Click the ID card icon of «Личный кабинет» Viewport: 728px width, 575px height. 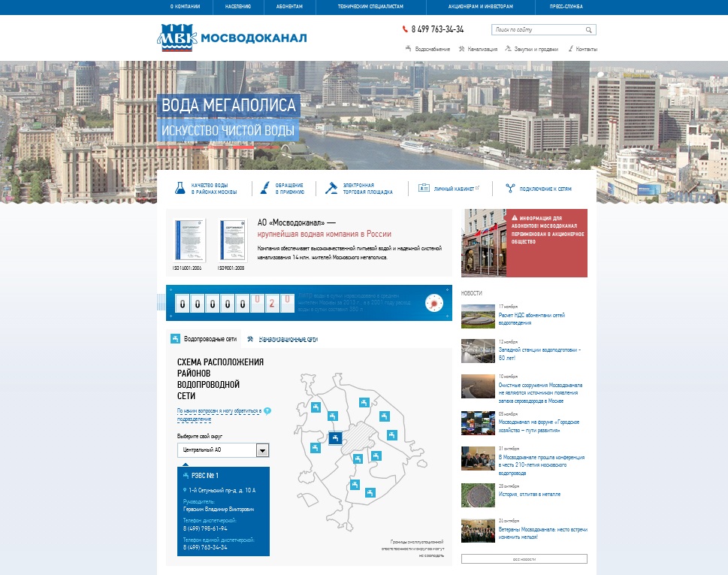tap(424, 188)
